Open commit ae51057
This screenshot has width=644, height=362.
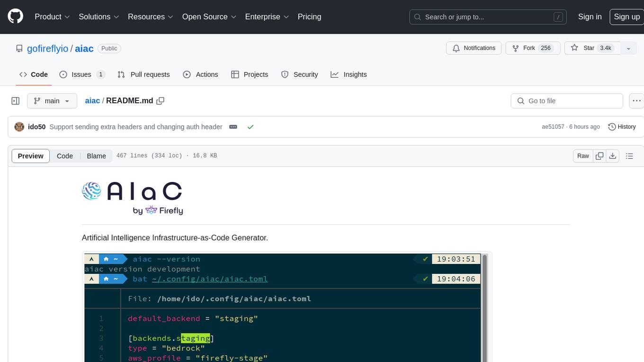pos(553,127)
